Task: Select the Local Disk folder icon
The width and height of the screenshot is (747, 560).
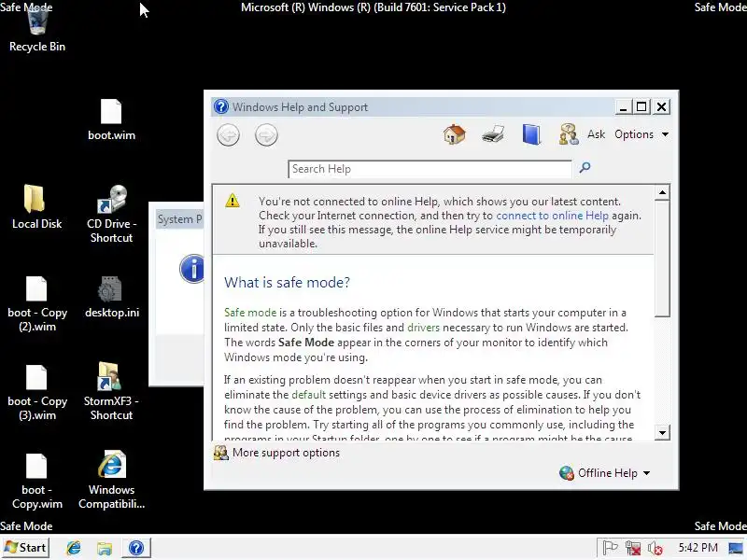Action: pyautogui.click(x=36, y=206)
